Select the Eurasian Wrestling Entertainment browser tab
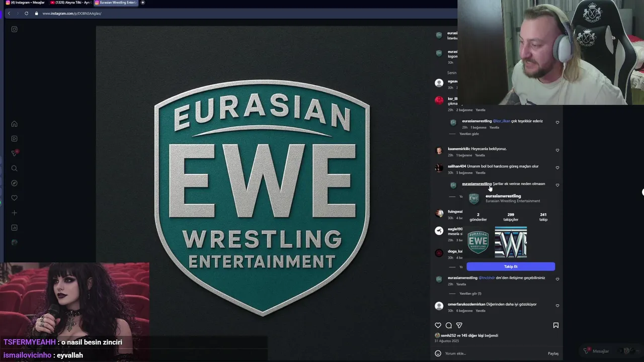The height and width of the screenshot is (362, 644). coord(116,3)
